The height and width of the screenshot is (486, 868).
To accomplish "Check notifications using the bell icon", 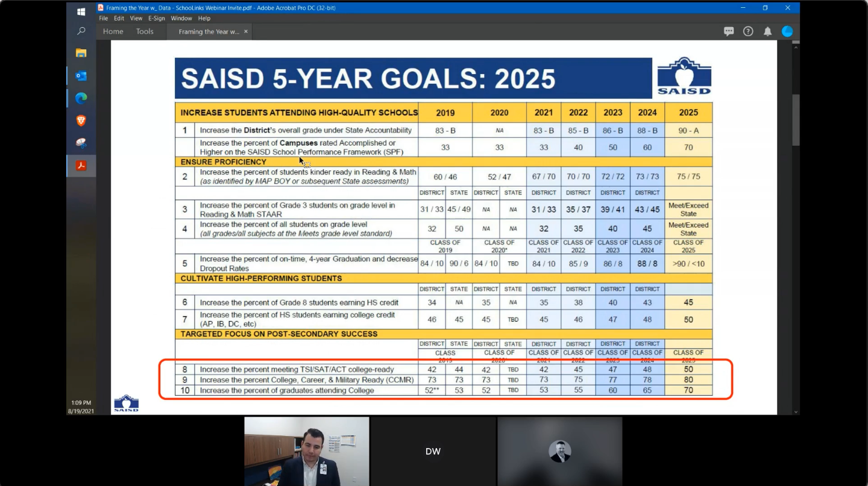I will click(x=767, y=31).
